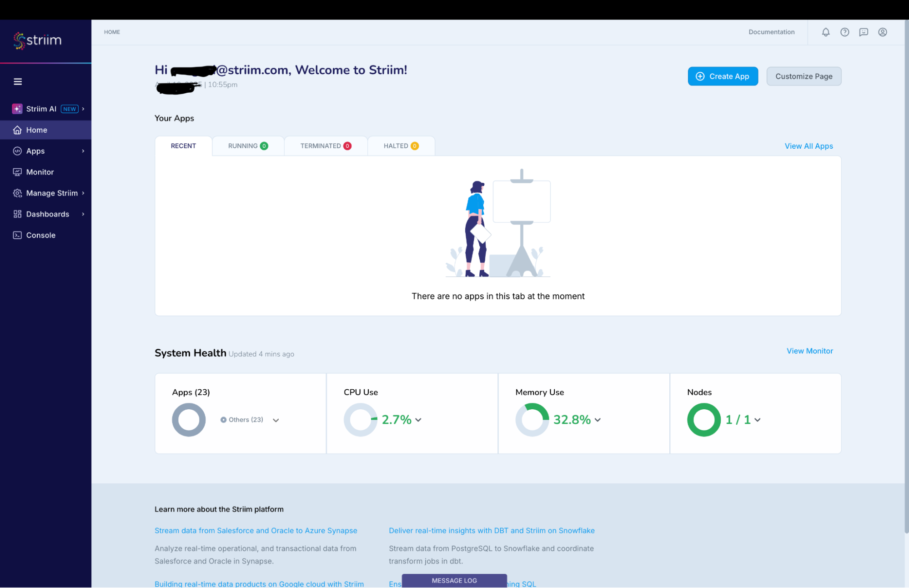Click the Others (23) legend dot
This screenshot has height=588, width=909.
tap(223, 420)
